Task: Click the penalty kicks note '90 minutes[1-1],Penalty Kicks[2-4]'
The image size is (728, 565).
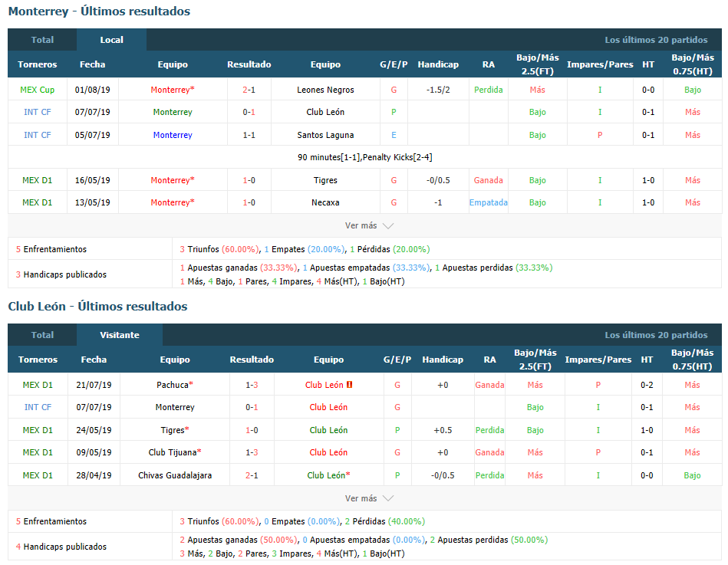Action: 365,157
